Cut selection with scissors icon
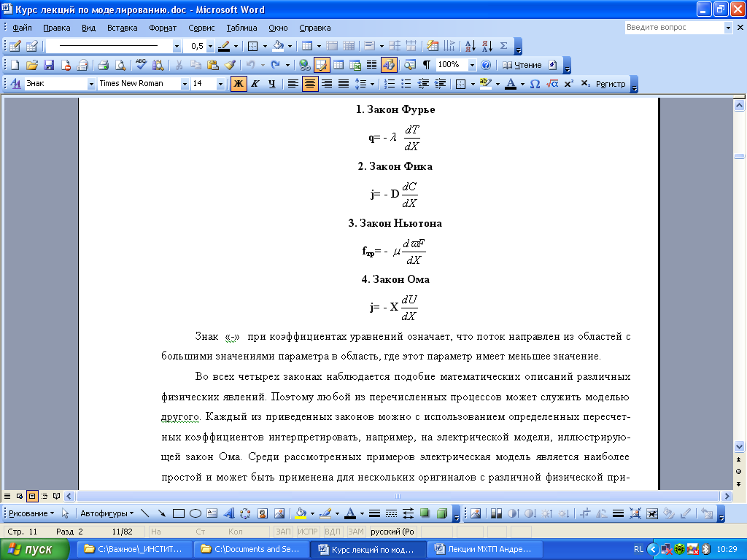The width and height of the screenshot is (747, 560). point(179,65)
